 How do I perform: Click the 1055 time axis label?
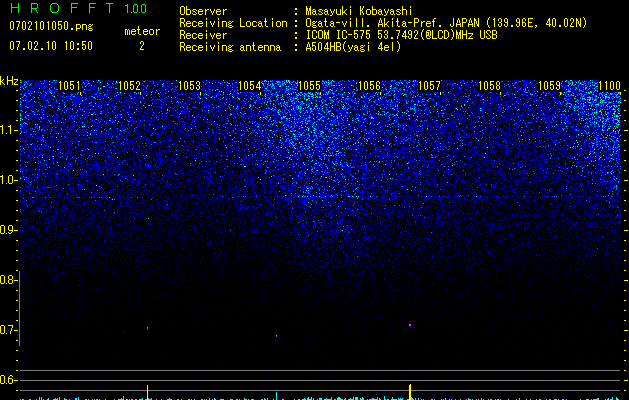pos(310,86)
